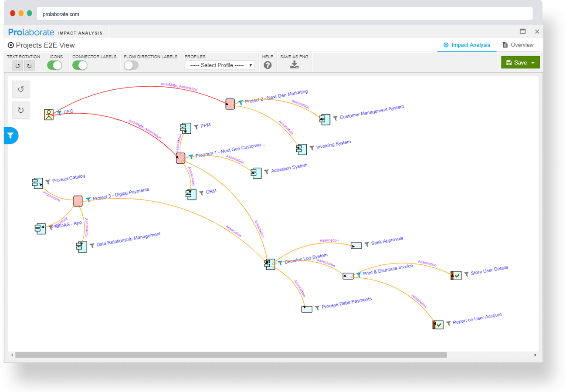Click the CFO actor node icon
The height and width of the screenshot is (392, 566).
coord(49,115)
